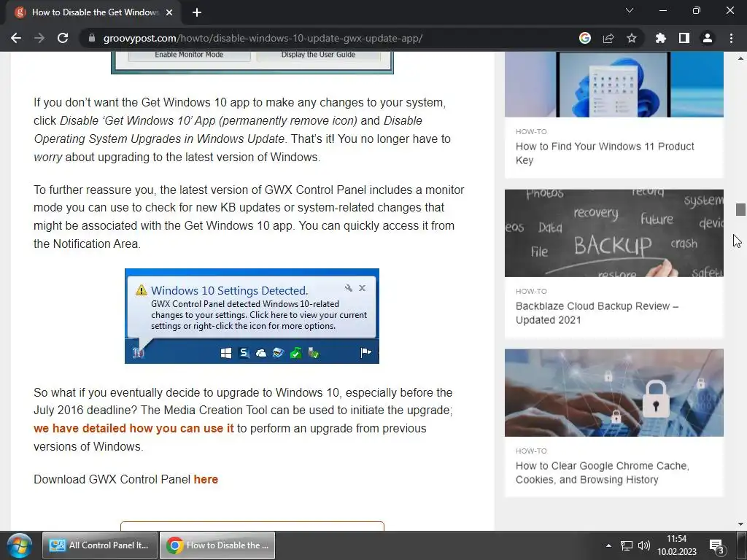Open a new browser tab
Viewport: 747px width, 560px height.
click(x=197, y=12)
